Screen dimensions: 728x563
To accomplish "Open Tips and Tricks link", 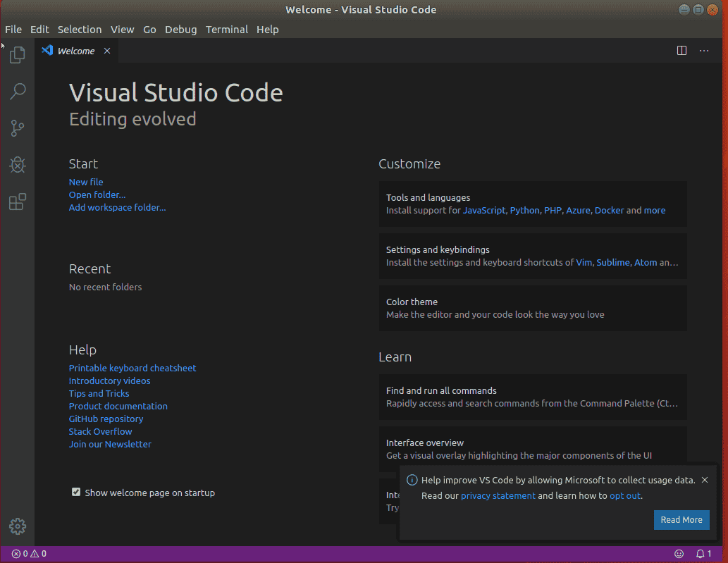I will (x=99, y=394).
